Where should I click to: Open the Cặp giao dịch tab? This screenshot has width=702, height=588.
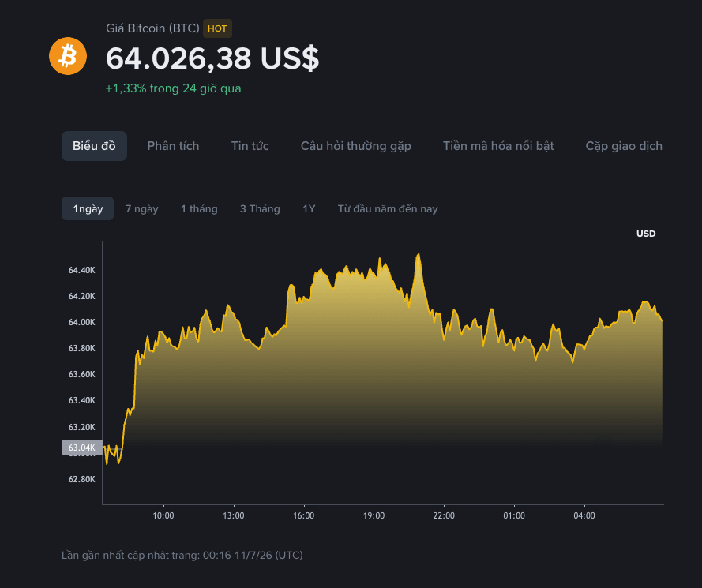tap(624, 146)
